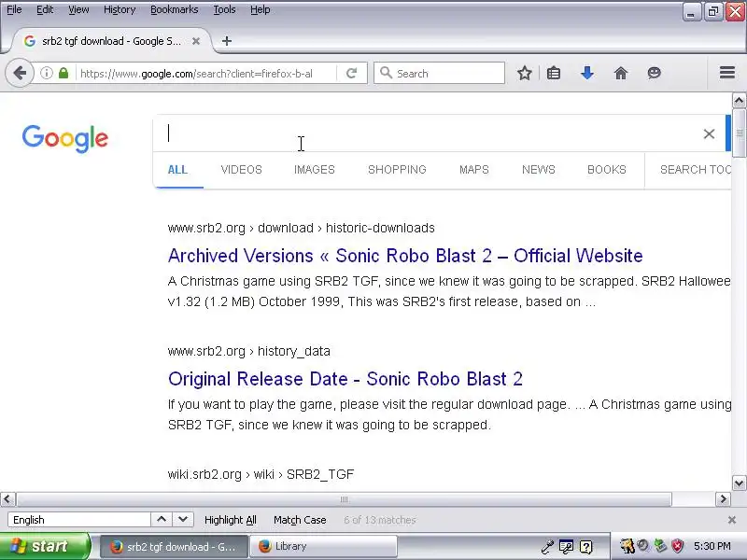Open the Tools menu
This screenshot has height=560, width=747.
point(224,9)
